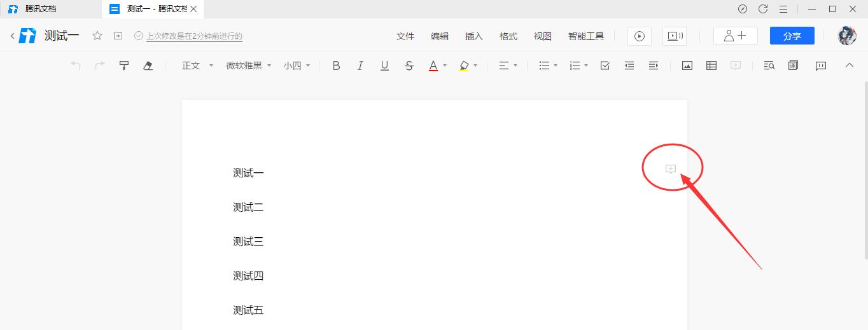Click the text alignment icon

point(503,65)
